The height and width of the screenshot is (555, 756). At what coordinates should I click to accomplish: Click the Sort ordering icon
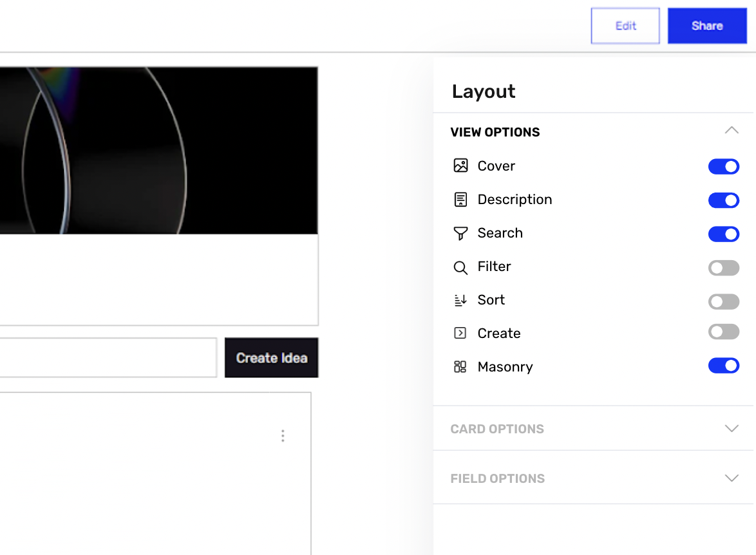tap(460, 300)
